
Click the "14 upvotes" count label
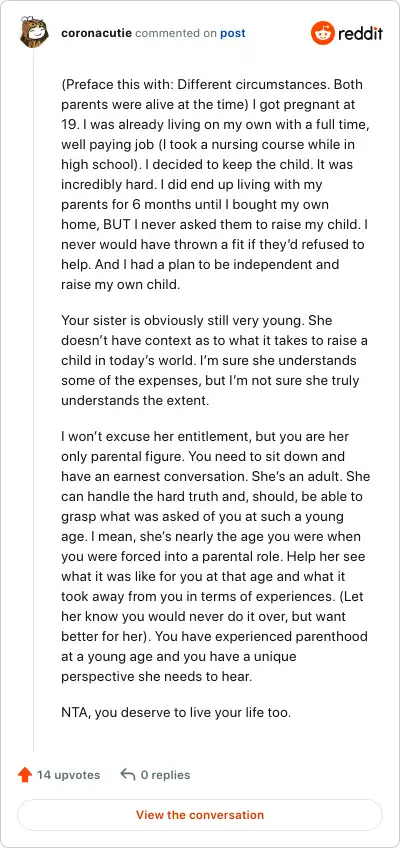68,775
